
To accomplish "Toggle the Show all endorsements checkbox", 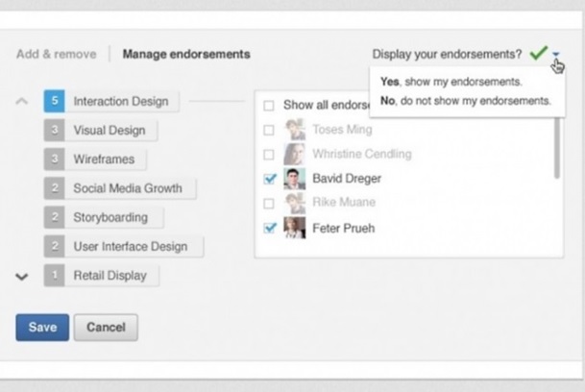I will (269, 105).
